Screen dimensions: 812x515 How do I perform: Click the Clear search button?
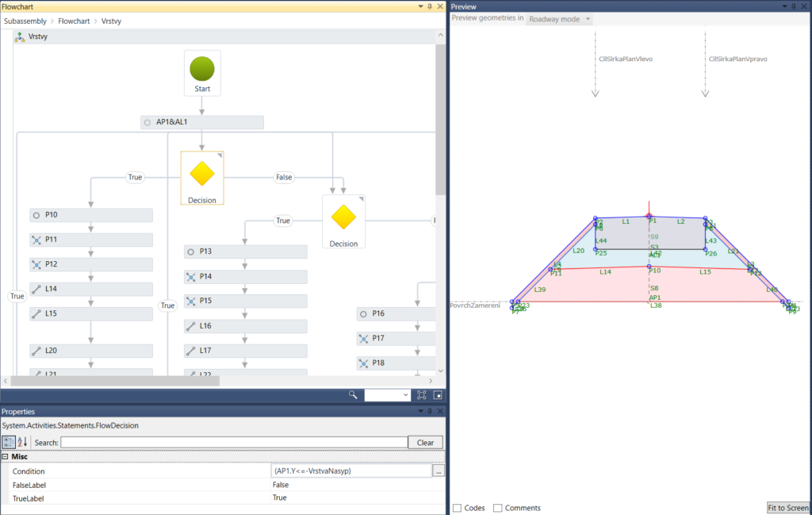point(425,443)
